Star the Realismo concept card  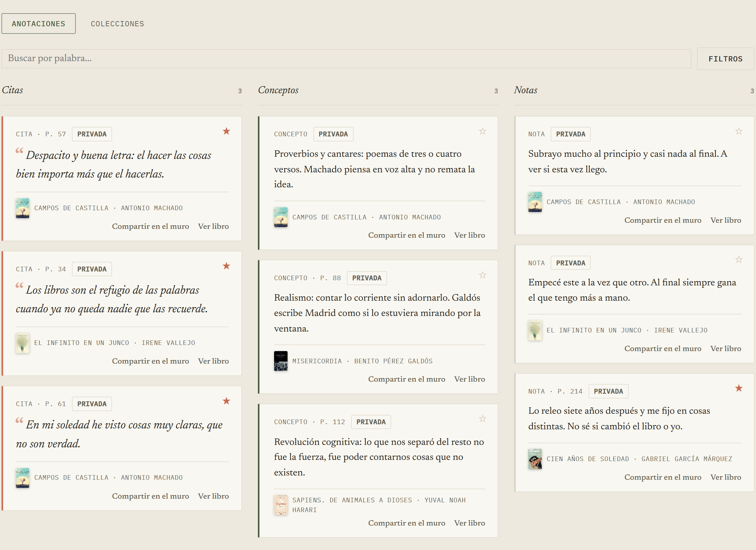coord(482,275)
